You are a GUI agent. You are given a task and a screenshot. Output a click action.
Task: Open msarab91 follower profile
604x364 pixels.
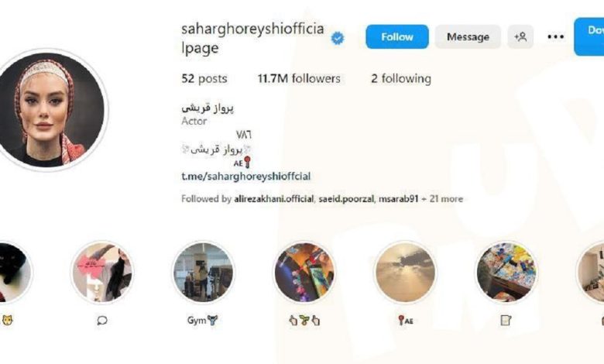[x=398, y=199]
